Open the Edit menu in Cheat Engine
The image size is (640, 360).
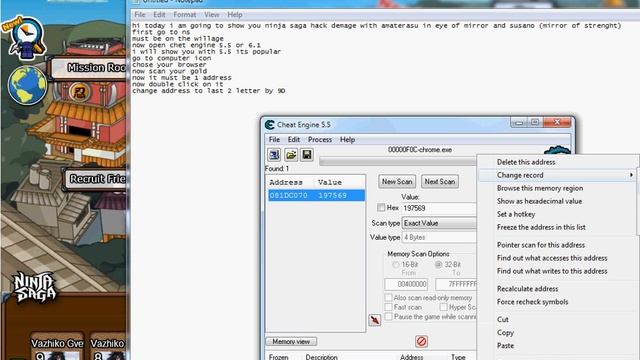pyautogui.click(x=293, y=140)
